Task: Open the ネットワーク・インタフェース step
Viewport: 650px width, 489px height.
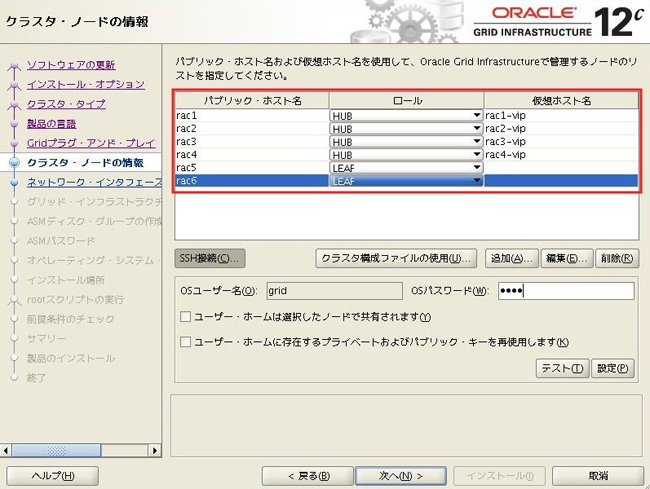Action: (x=94, y=182)
